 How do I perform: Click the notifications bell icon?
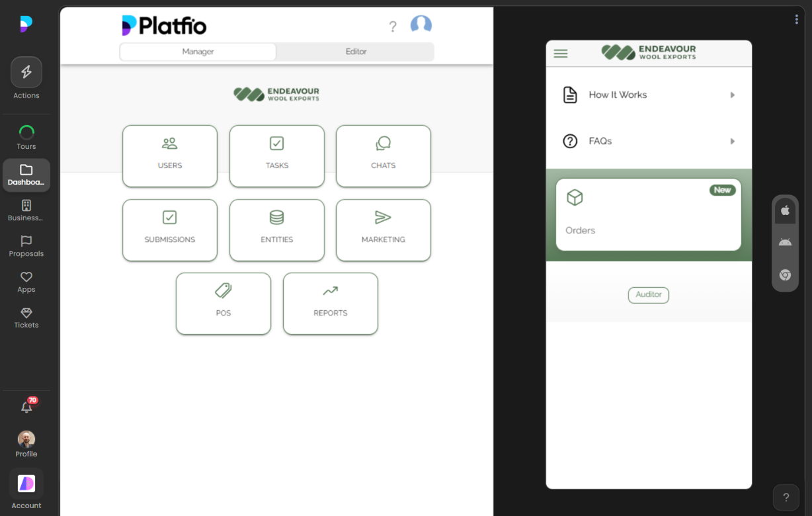[x=26, y=408]
